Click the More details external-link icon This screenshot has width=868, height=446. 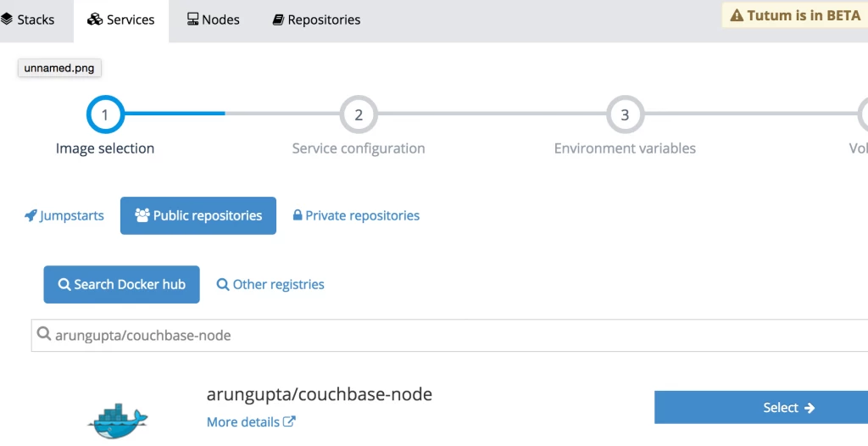click(289, 421)
